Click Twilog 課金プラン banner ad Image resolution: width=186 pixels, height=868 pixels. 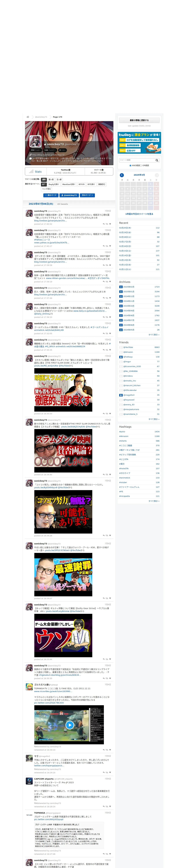(x=139, y=143)
